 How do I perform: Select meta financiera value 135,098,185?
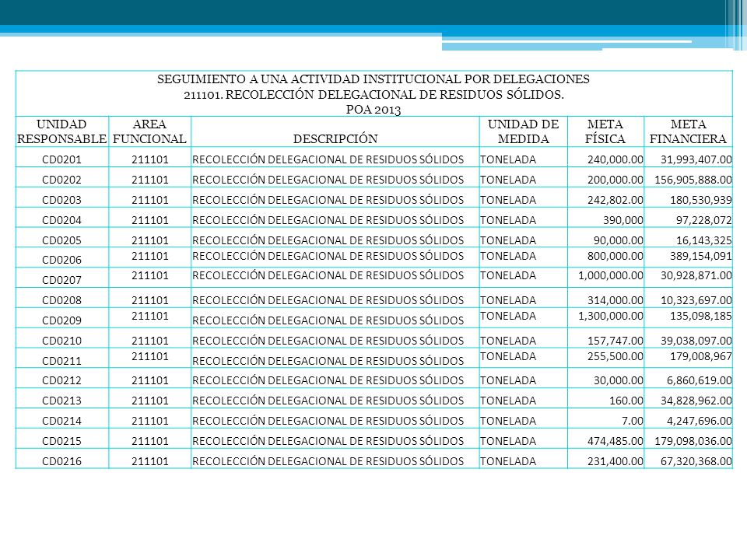701,317
